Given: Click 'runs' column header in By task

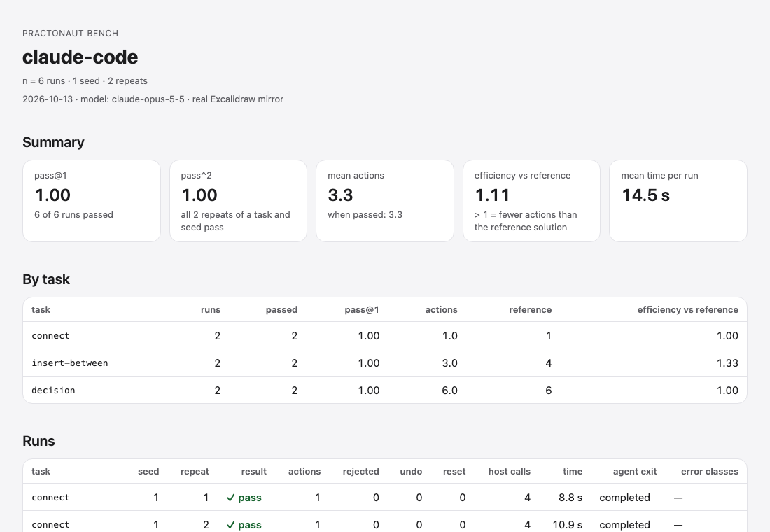Looking at the screenshot, I should (x=211, y=310).
